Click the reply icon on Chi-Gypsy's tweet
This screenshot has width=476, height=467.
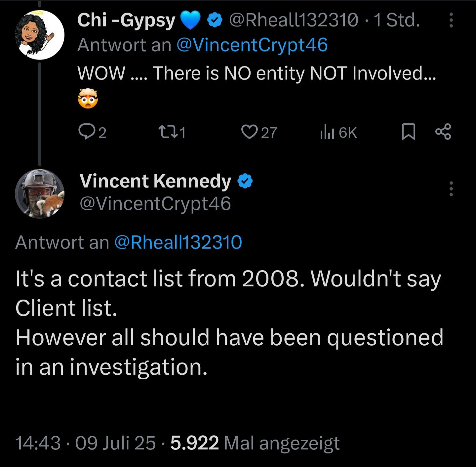pyautogui.click(x=87, y=132)
